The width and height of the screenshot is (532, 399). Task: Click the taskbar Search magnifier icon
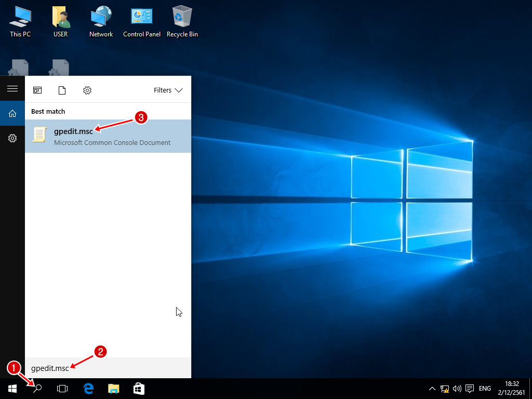(x=37, y=389)
